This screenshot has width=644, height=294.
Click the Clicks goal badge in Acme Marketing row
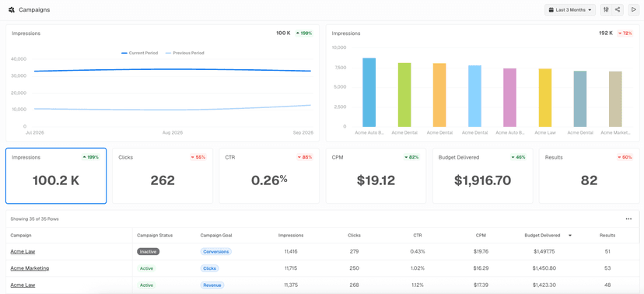209,268
